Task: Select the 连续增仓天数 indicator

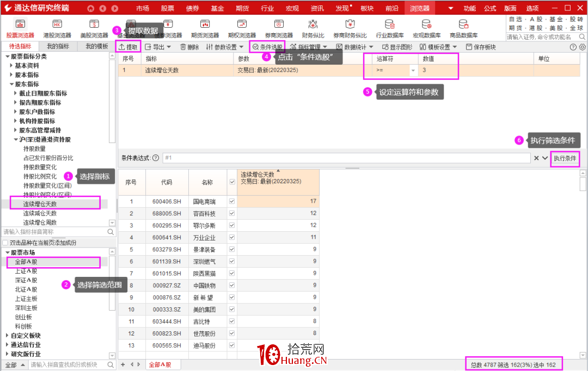Action: [40, 204]
